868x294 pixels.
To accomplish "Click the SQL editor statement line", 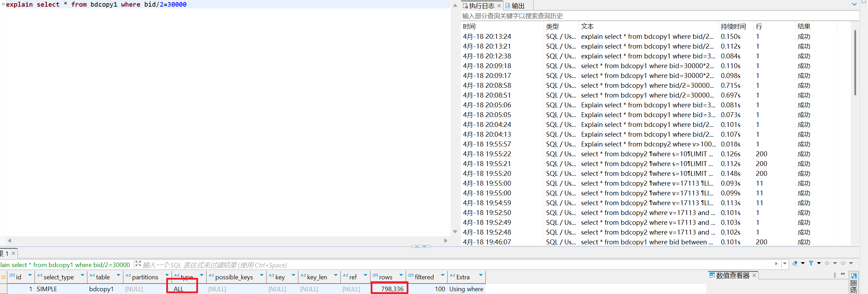I will point(96,5).
